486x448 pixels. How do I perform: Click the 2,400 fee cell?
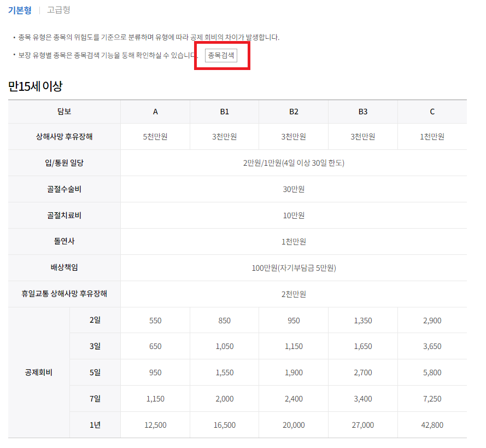(x=294, y=399)
